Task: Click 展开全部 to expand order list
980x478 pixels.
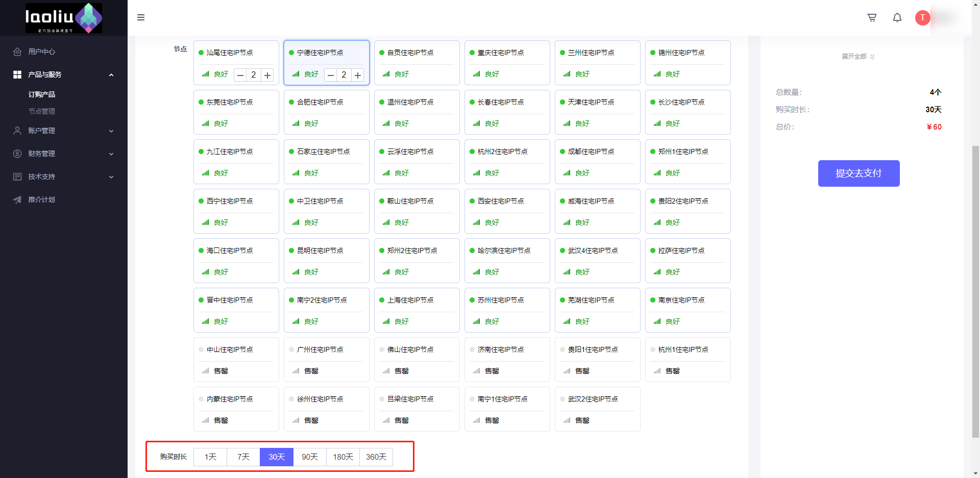Action: click(x=858, y=57)
